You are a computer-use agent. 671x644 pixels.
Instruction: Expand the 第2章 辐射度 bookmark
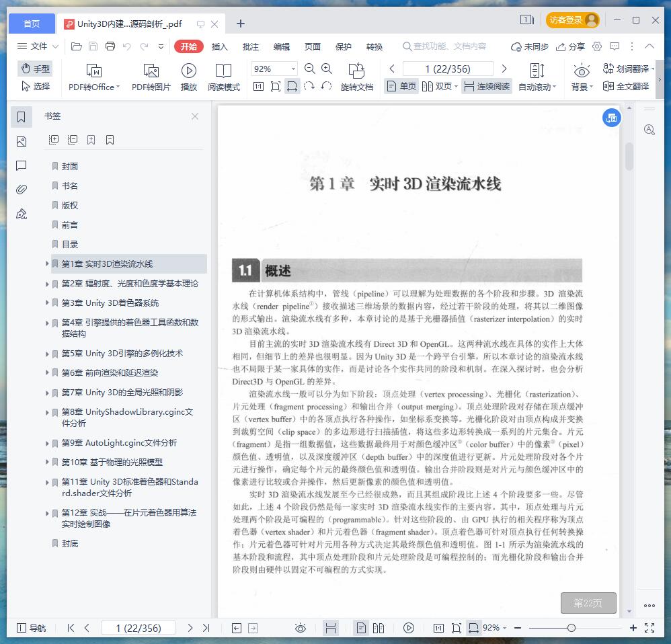pyautogui.click(x=47, y=283)
